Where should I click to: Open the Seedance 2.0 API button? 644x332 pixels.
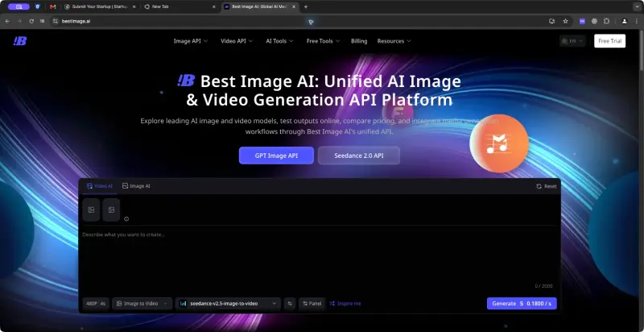[359, 156]
